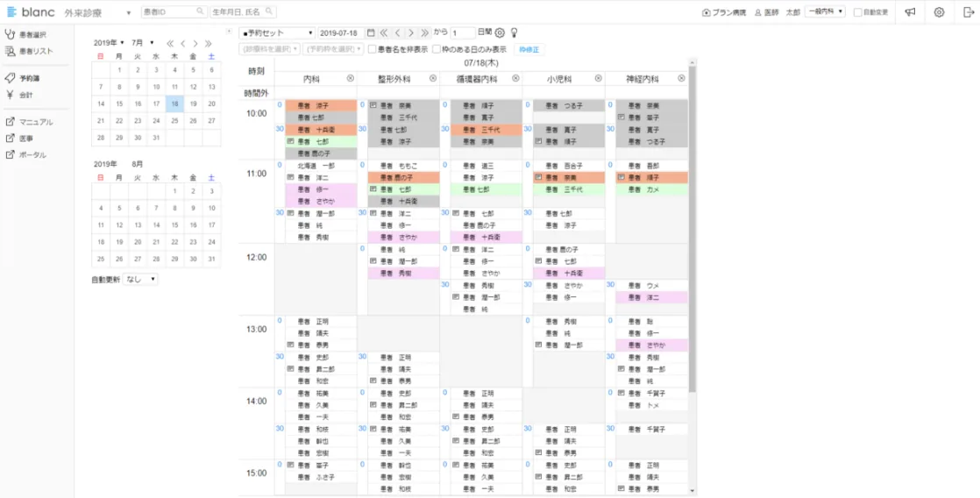Mini calendar: jump forward with double-right arrow

pos(208,43)
